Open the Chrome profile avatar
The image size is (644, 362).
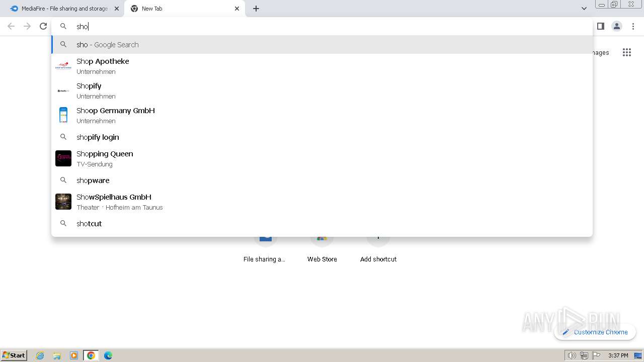(617, 26)
